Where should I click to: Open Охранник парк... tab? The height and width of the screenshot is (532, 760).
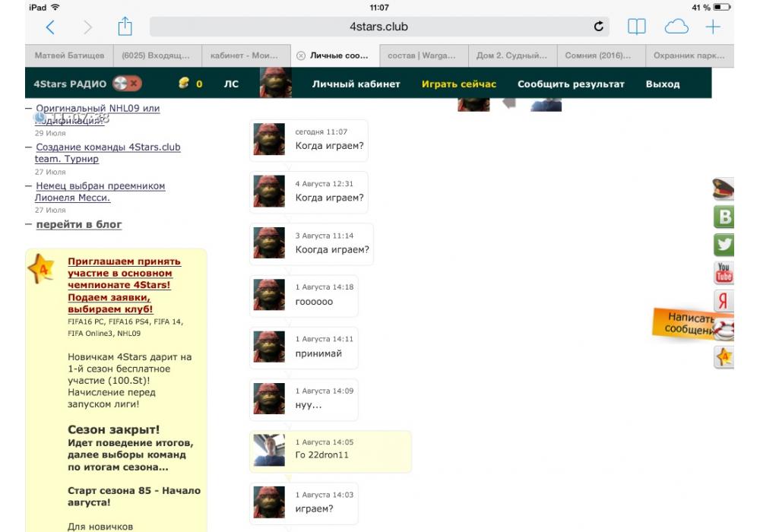(689, 55)
